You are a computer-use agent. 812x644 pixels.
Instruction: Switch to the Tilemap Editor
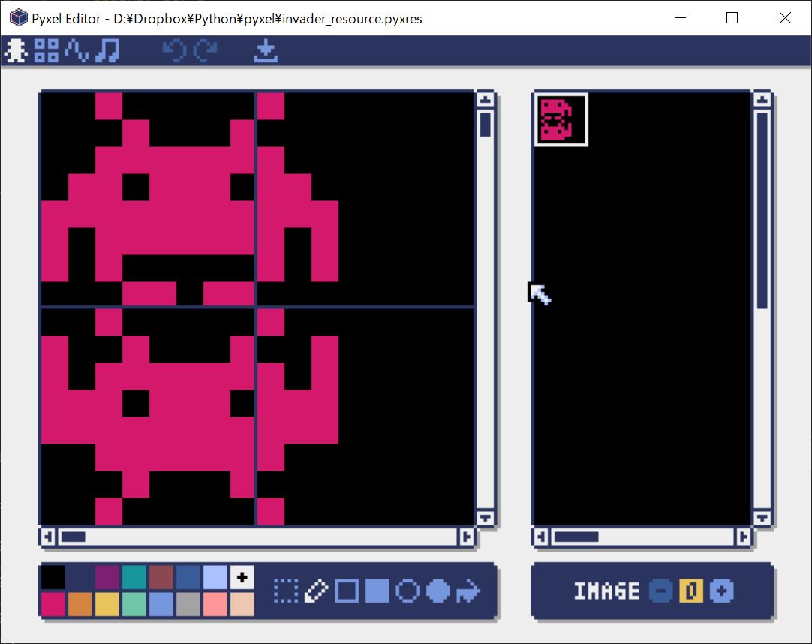(x=46, y=51)
